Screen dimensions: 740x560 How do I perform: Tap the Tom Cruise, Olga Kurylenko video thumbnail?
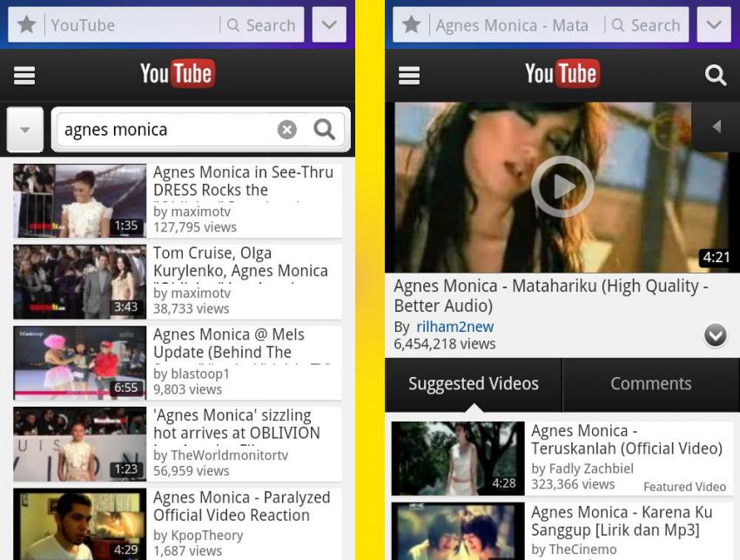(x=80, y=282)
